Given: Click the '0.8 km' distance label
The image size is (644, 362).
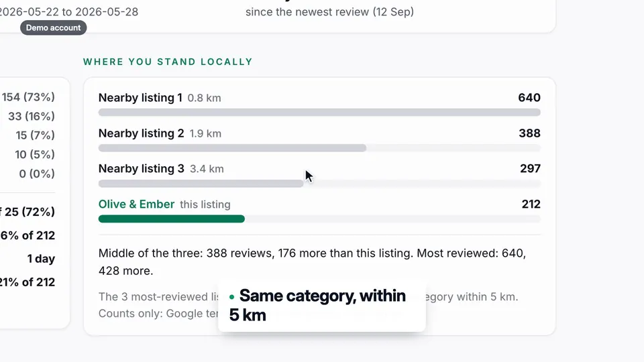Looking at the screenshot, I should (204, 98).
